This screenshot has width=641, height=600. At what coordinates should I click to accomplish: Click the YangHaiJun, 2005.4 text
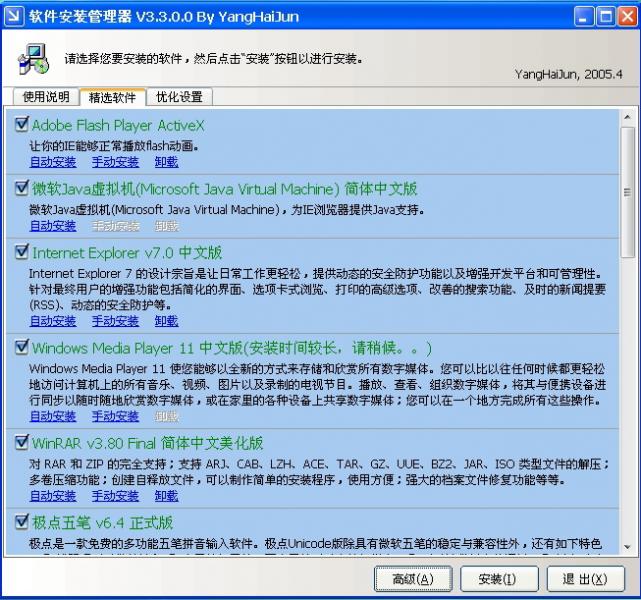(568, 74)
